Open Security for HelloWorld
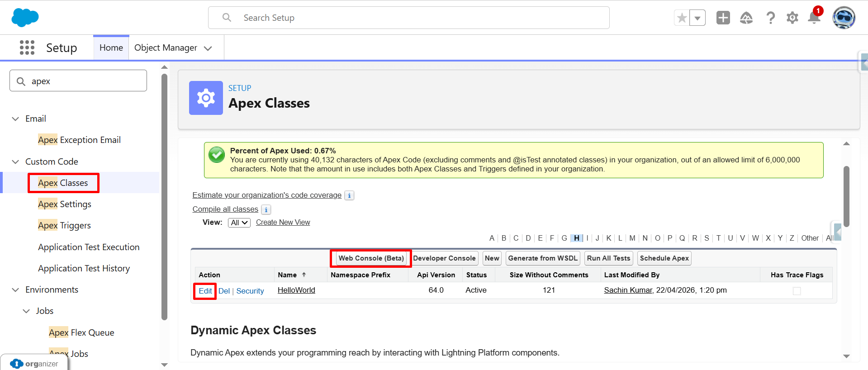This screenshot has width=868, height=370. [x=250, y=291]
